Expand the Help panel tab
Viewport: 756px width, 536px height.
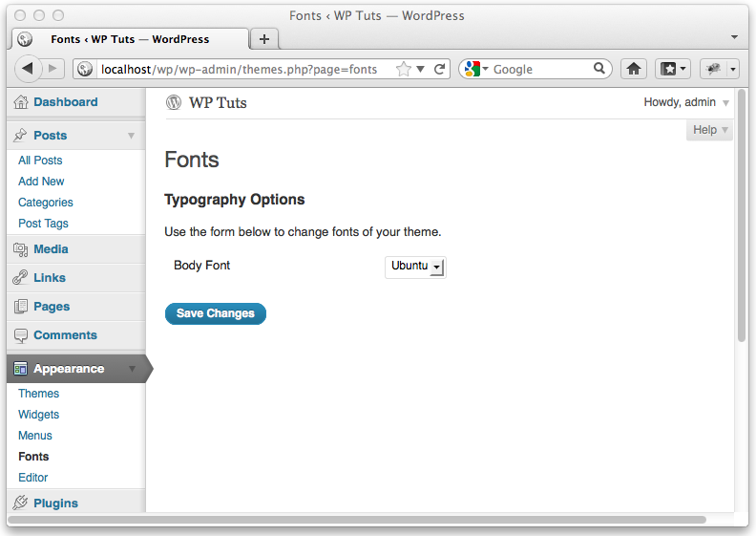[x=710, y=130]
